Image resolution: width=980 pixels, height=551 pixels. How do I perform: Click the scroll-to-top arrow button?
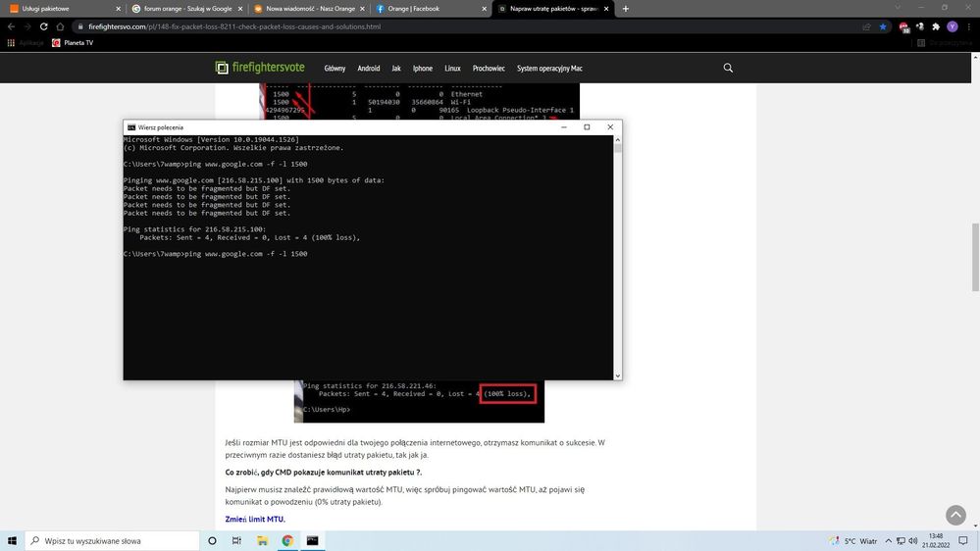click(955, 515)
